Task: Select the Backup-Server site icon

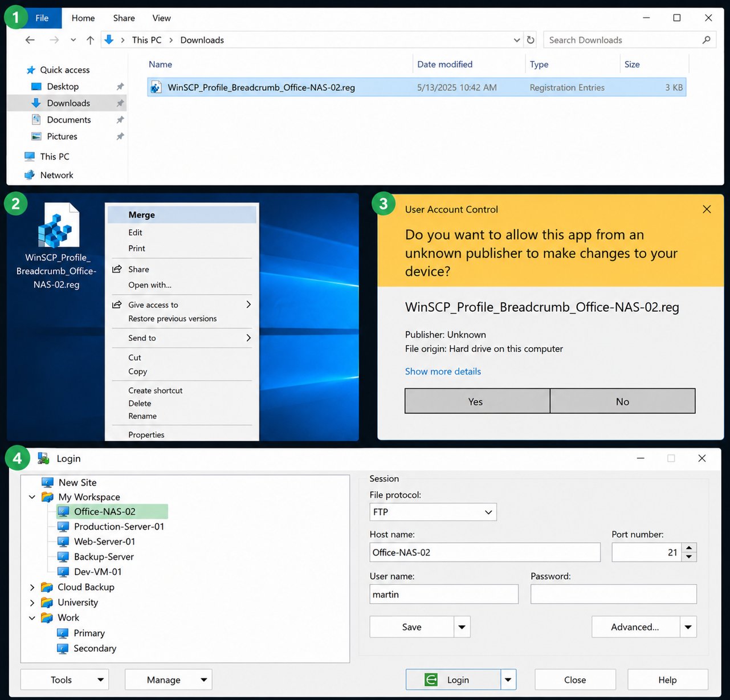Action: click(64, 556)
